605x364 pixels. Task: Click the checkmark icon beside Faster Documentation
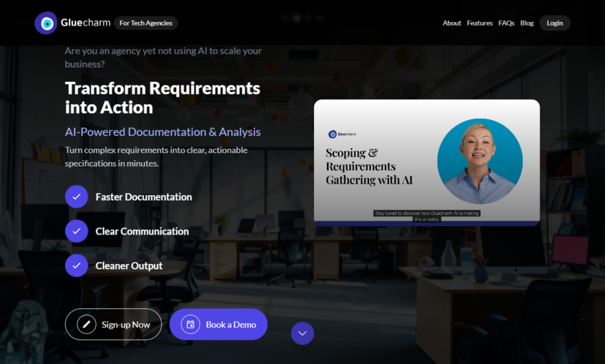tap(77, 196)
